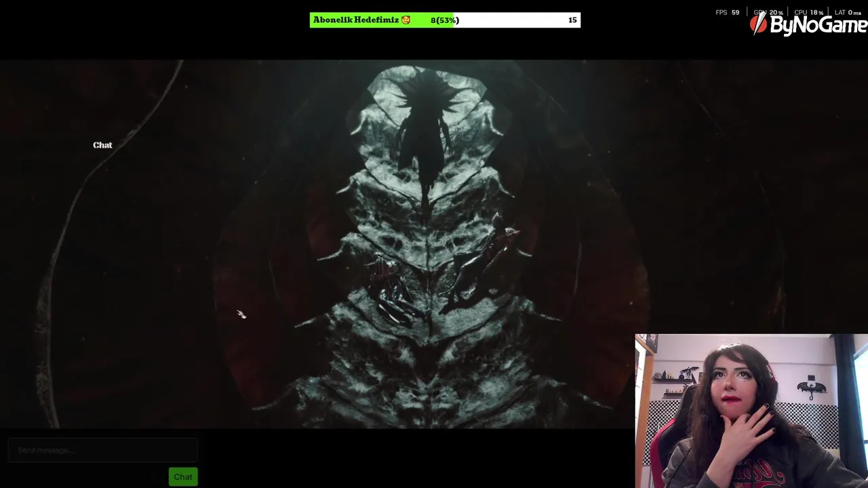Image resolution: width=868 pixels, height=488 pixels.
Task: Click the goal target number 15
Action: coord(572,20)
